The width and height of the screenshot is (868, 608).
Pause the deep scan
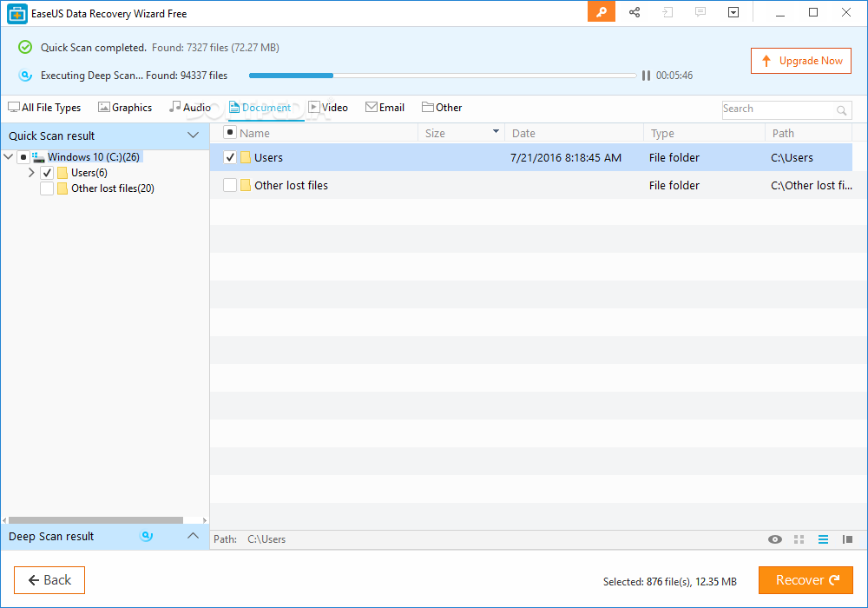coord(646,76)
